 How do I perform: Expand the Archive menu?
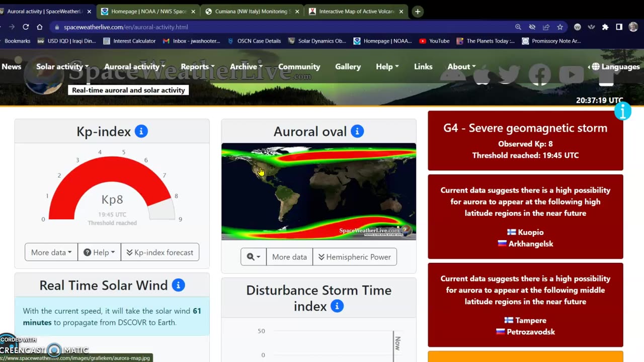point(246,66)
